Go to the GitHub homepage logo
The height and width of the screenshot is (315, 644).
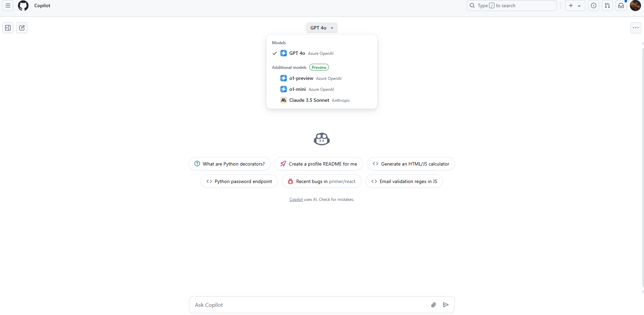(23, 5)
